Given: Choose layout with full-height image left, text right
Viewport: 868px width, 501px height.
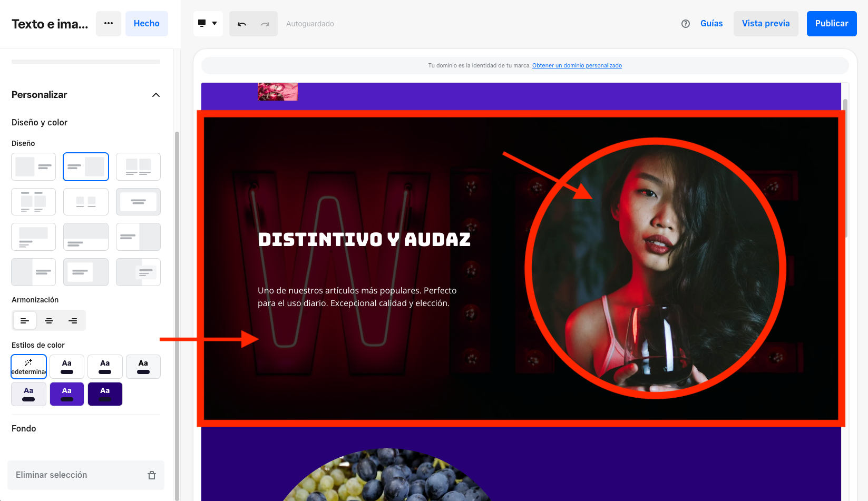Looking at the screenshot, I should coord(33,272).
